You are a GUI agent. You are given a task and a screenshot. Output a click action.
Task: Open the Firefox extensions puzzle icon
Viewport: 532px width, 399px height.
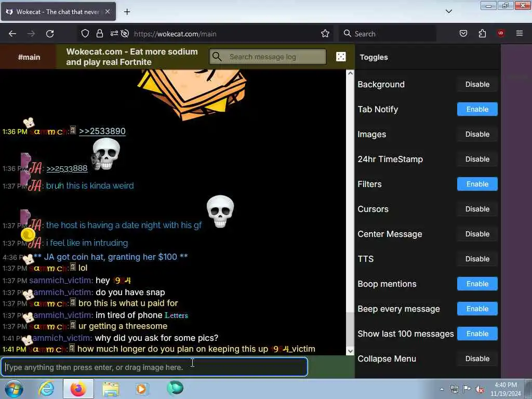point(482,33)
